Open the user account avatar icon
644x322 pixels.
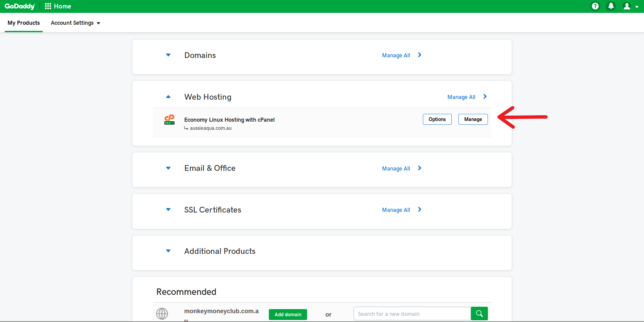tap(627, 6)
